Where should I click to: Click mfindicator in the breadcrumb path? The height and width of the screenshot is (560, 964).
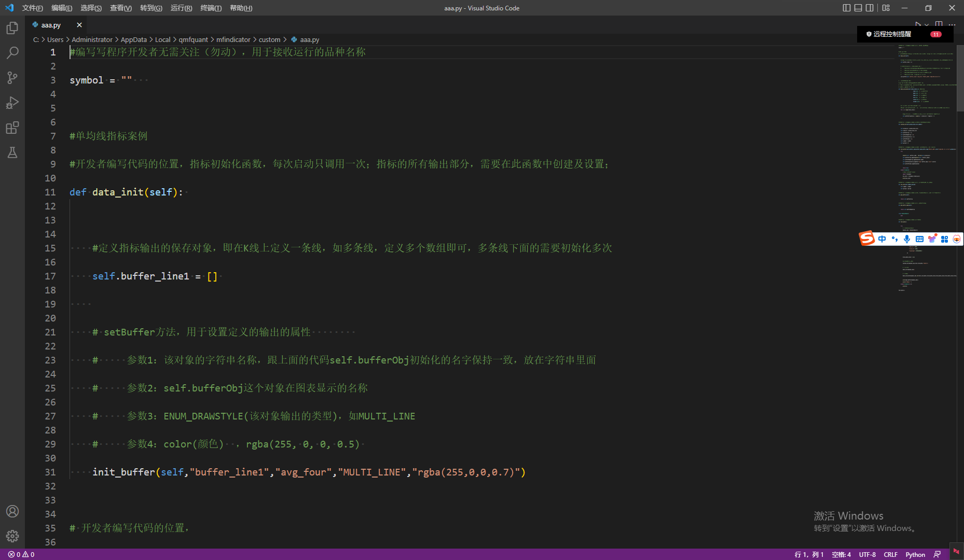coord(233,39)
